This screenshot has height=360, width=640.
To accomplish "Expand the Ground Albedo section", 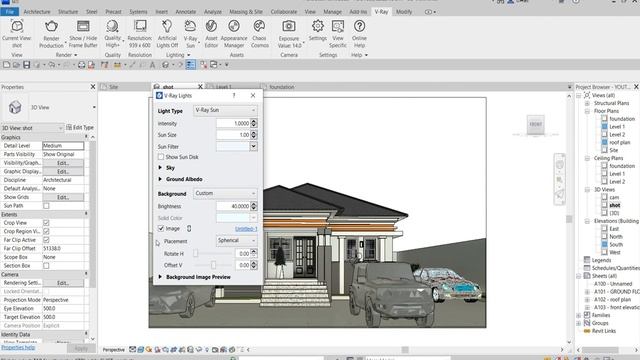I will coord(160,179).
